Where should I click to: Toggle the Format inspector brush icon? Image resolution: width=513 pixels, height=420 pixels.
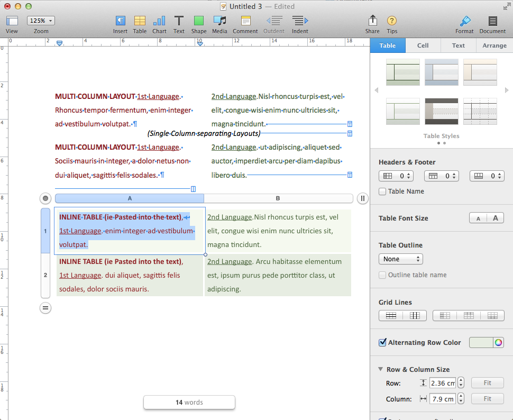tap(464, 21)
